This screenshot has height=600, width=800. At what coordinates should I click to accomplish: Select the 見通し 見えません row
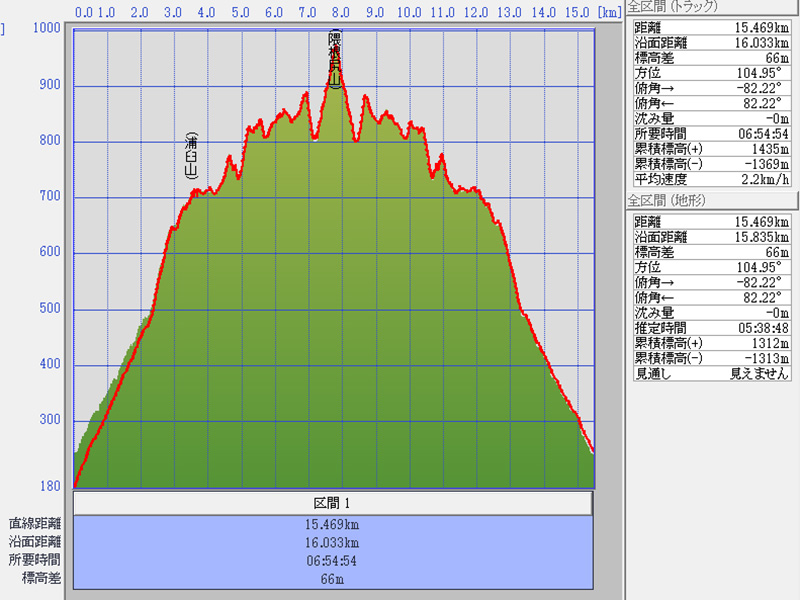(x=712, y=373)
